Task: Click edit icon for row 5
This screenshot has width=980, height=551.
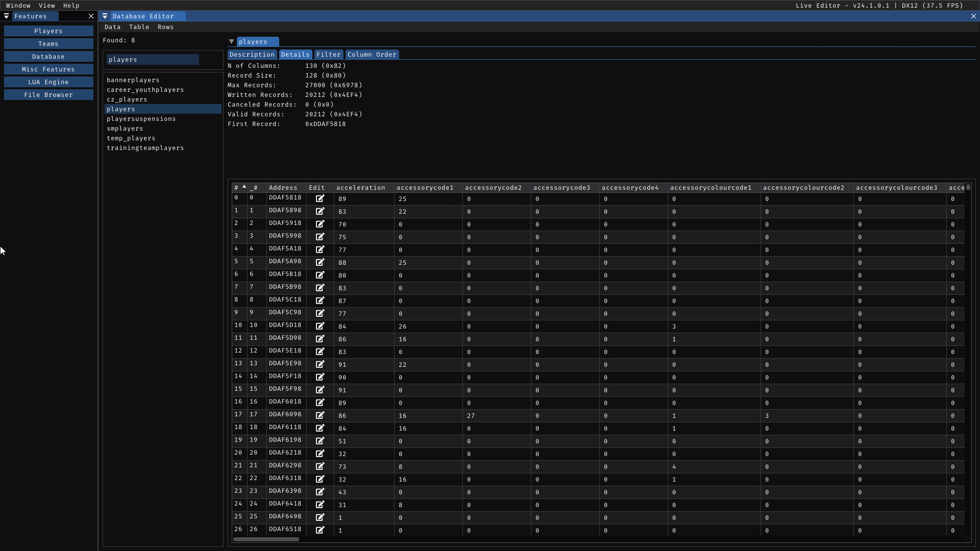Action: (320, 262)
